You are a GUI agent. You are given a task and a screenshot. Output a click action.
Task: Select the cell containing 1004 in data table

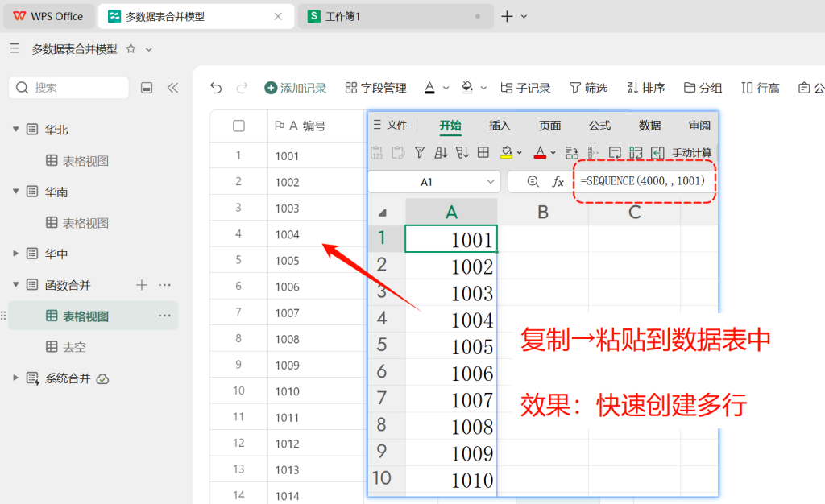coord(316,233)
